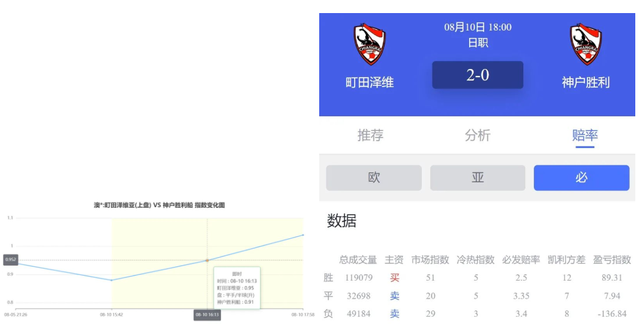Click the home team logo above 町田泽维
This screenshot has height=326, width=644.
tap(370, 45)
